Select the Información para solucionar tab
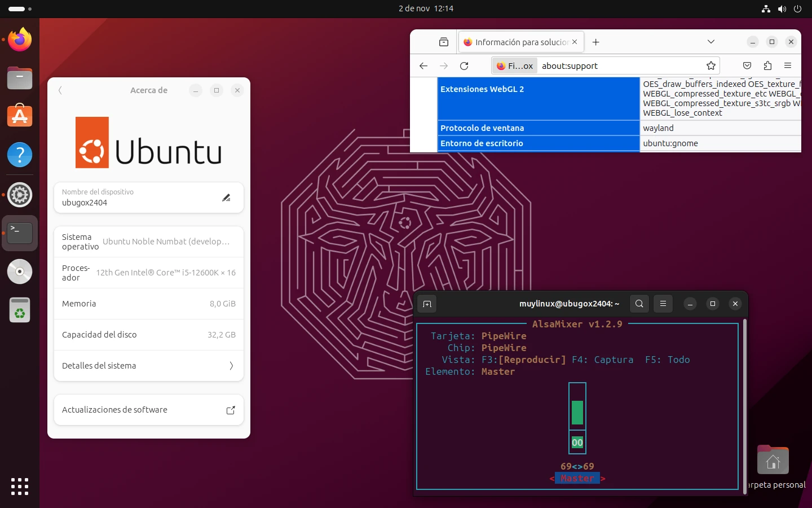The image size is (812, 508). point(516,42)
